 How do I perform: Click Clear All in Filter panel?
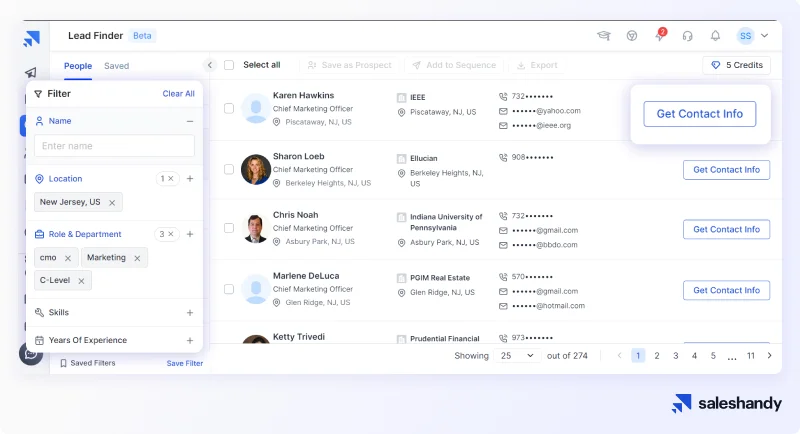[x=178, y=93]
